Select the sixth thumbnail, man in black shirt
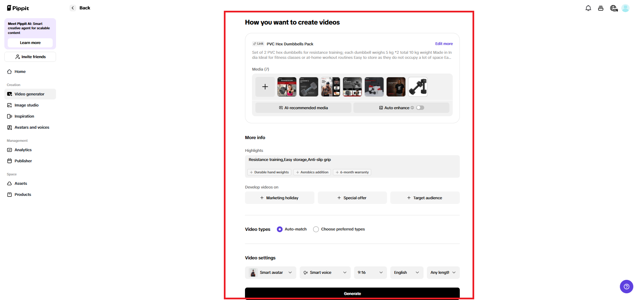The image size is (644, 300). coord(396,87)
